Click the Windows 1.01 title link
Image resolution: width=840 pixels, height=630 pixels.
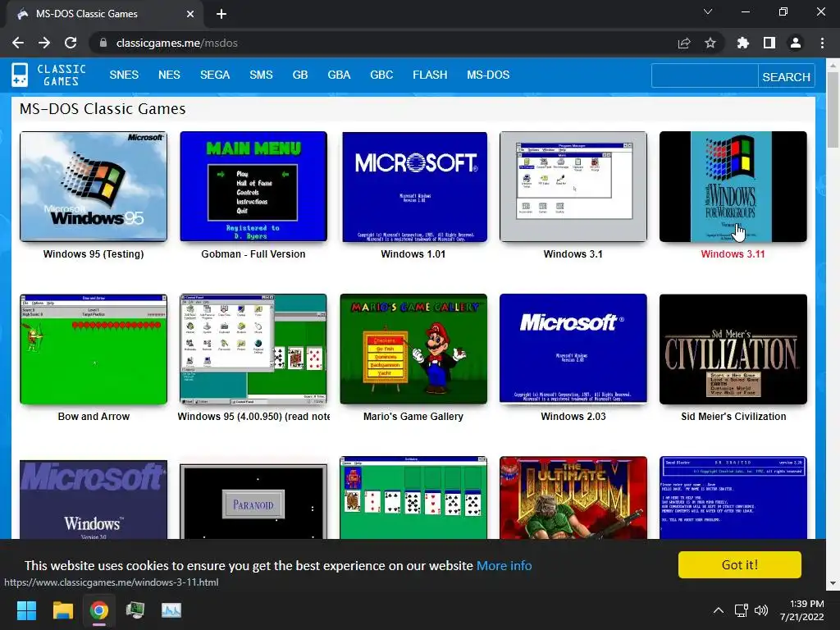(x=413, y=254)
